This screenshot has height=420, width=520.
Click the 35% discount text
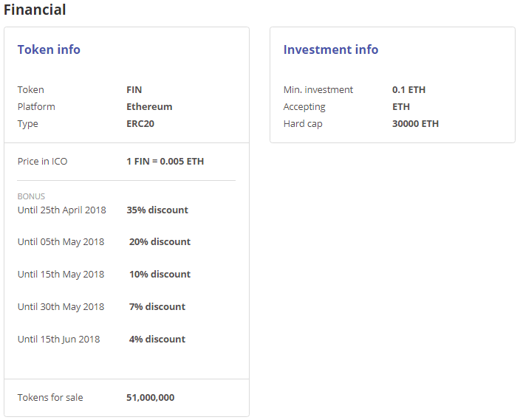[x=157, y=210]
